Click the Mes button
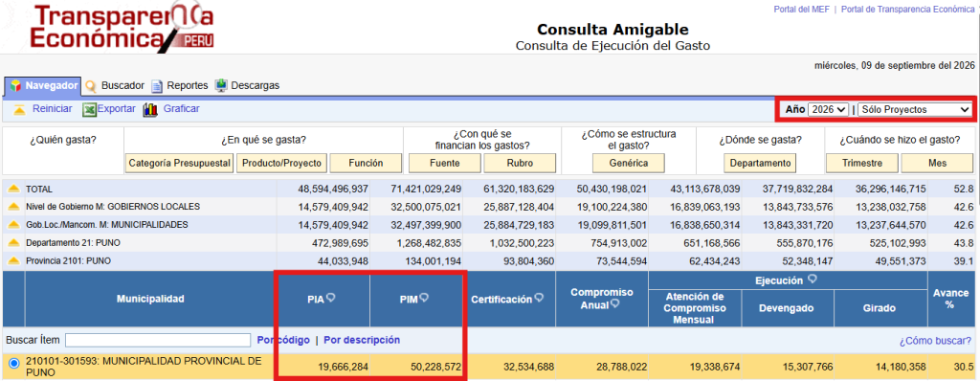The image size is (980, 381). [x=937, y=164]
